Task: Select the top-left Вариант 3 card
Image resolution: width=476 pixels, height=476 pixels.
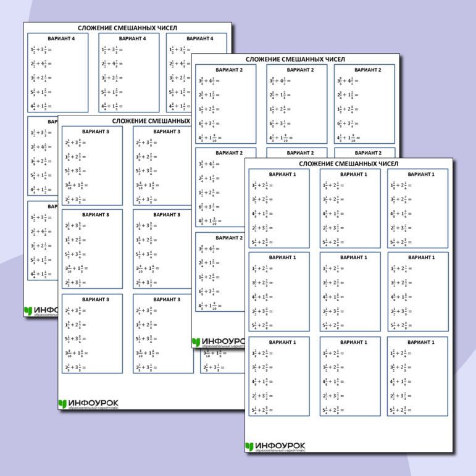Action: pyautogui.click(x=93, y=165)
